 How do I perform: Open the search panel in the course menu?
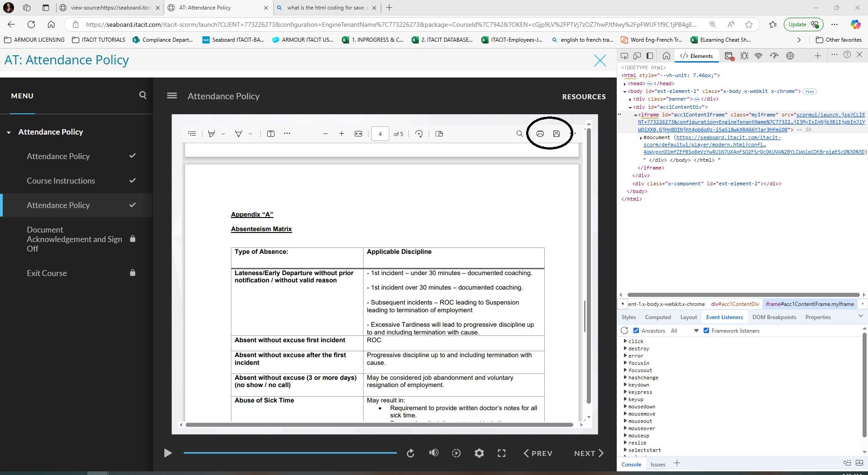coord(142,95)
